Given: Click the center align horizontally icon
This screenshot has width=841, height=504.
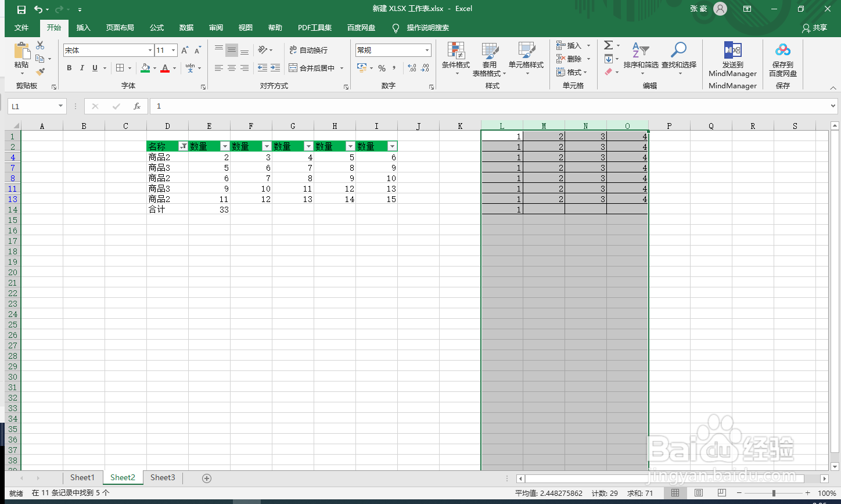Looking at the screenshot, I should click(232, 68).
